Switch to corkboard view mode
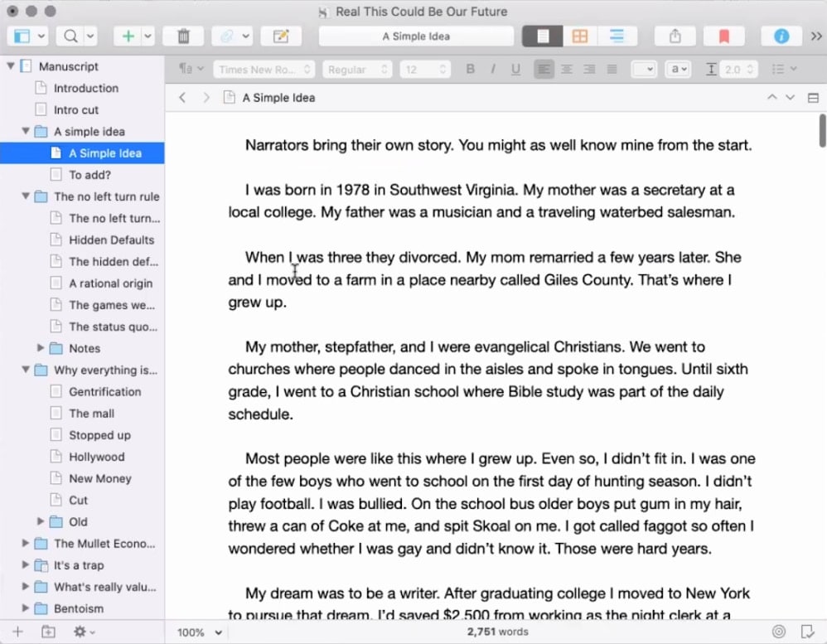The height and width of the screenshot is (644, 827). pos(579,36)
